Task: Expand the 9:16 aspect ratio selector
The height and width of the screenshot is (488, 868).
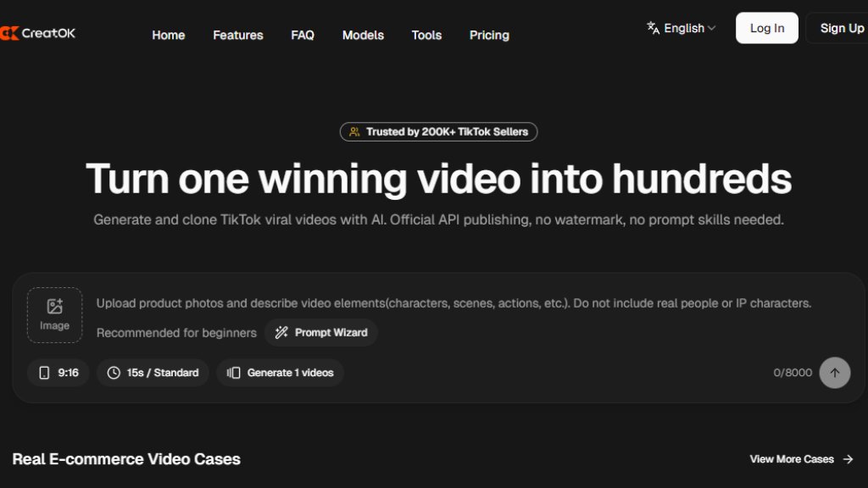Action: click(x=58, y=373)
